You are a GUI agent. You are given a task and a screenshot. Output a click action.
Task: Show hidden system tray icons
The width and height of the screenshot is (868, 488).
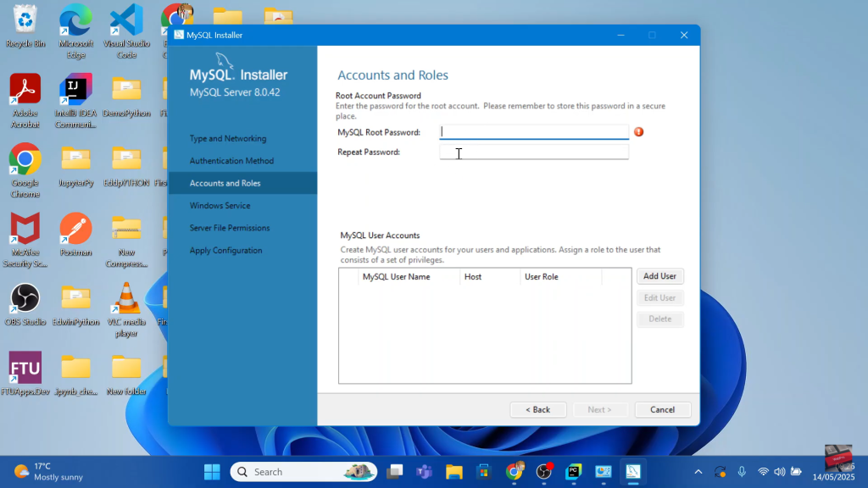(x=698, y=472)
